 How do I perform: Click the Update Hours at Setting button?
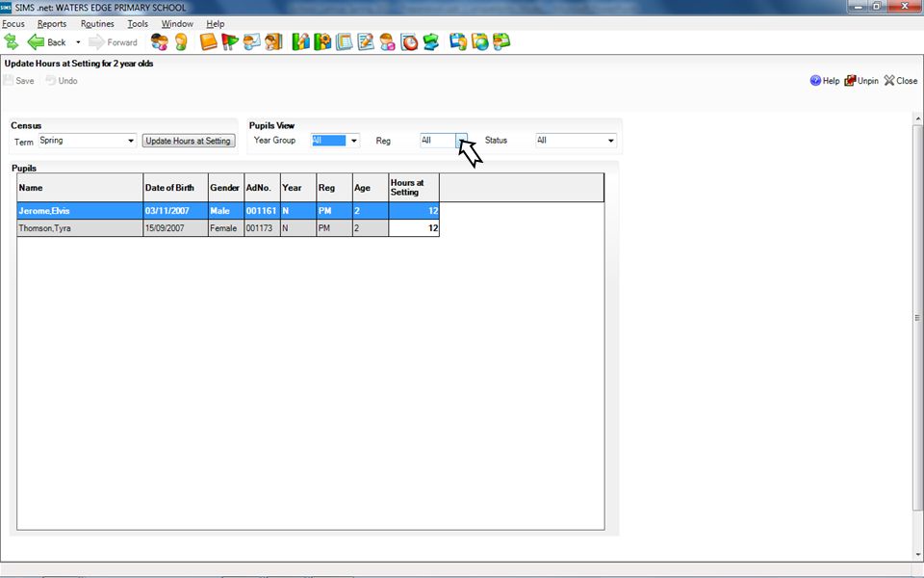[x=188, y=141]
